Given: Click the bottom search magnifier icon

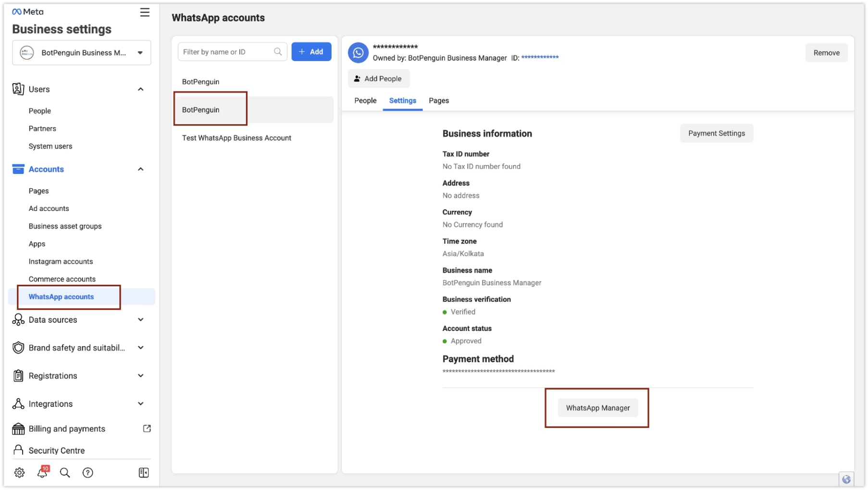Looking at the screenshot, I should click(65, 473).
